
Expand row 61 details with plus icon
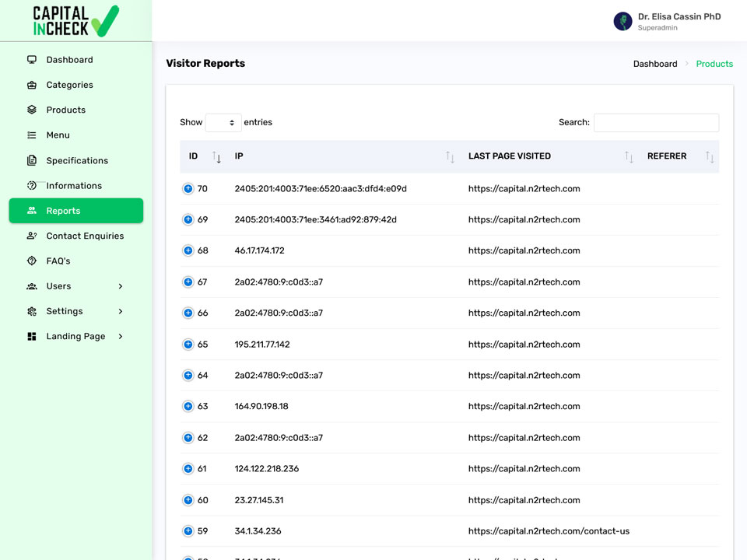(x=188, y=468)
